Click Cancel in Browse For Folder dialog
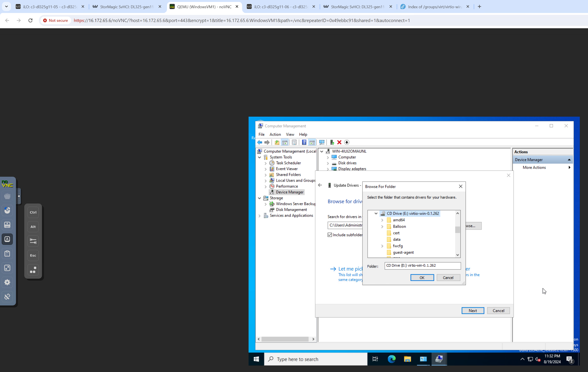This screenshot has width=588, height=372. (x=448, y=278)
